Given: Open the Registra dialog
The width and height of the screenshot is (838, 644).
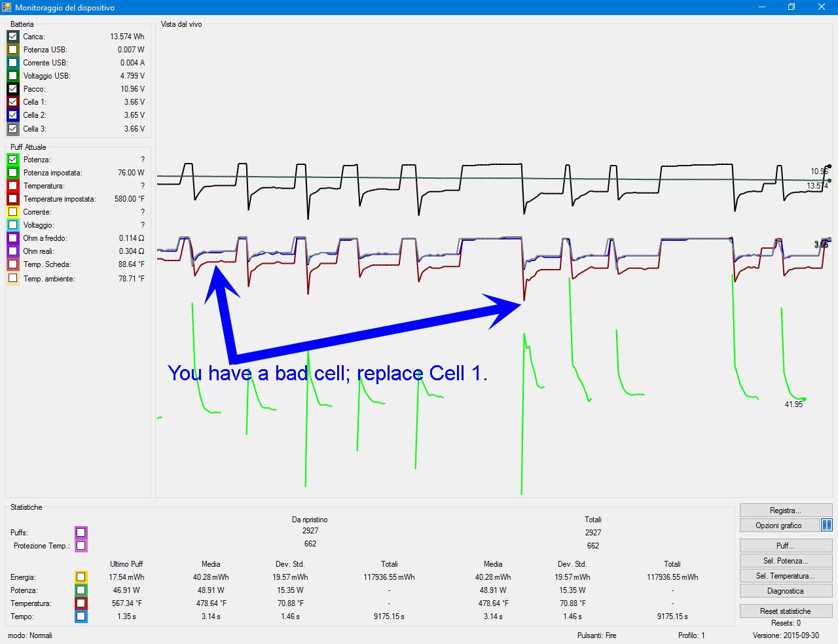Looking at the screenshot, I should point(785,510).
